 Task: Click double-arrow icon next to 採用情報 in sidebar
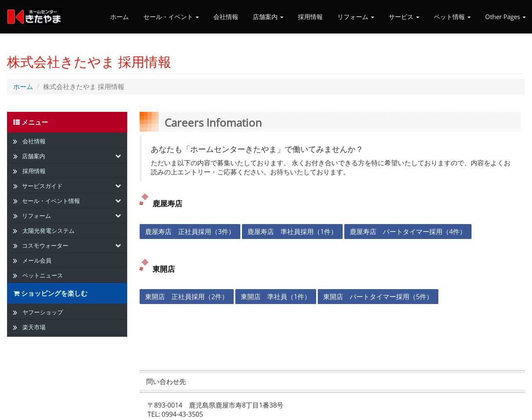pyautogui.click(x=15, y=171)
